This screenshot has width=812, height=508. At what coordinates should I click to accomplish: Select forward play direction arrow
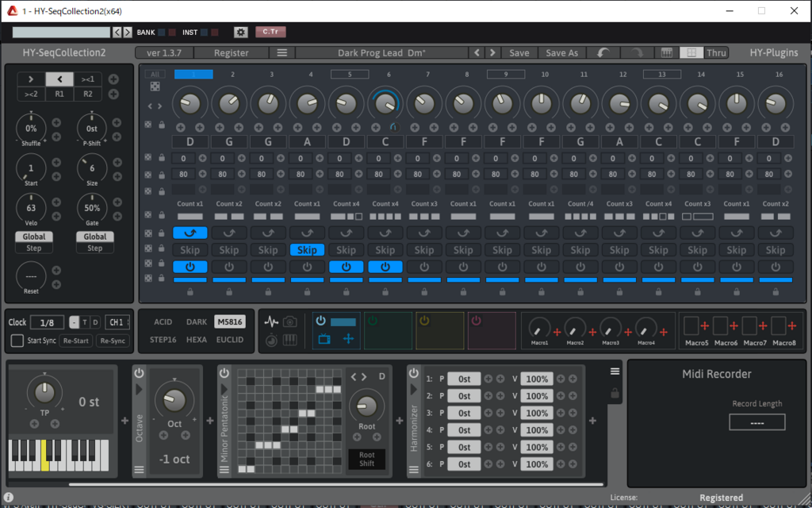(31, 79)
